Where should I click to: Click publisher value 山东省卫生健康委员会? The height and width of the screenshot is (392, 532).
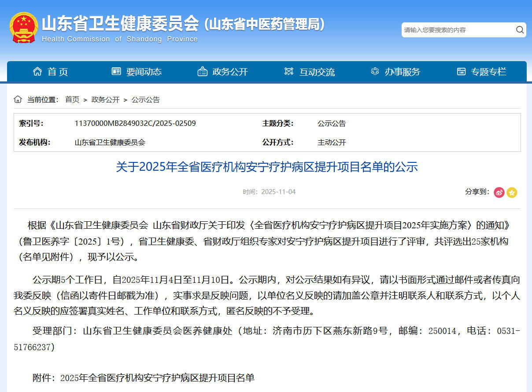click(x=110, y=142)
